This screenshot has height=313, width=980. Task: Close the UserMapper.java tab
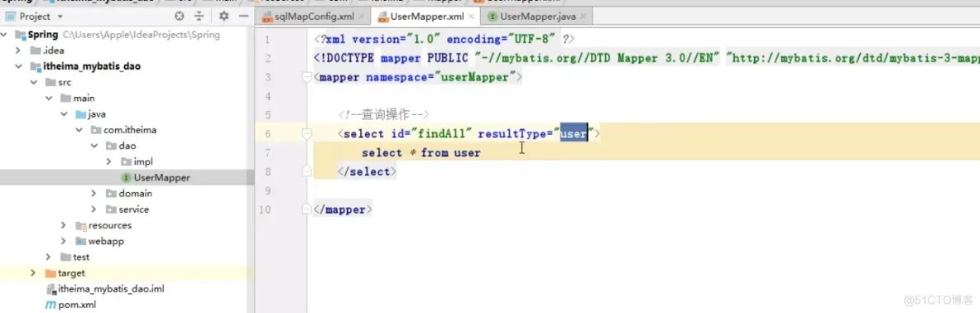tap(583, 17)
